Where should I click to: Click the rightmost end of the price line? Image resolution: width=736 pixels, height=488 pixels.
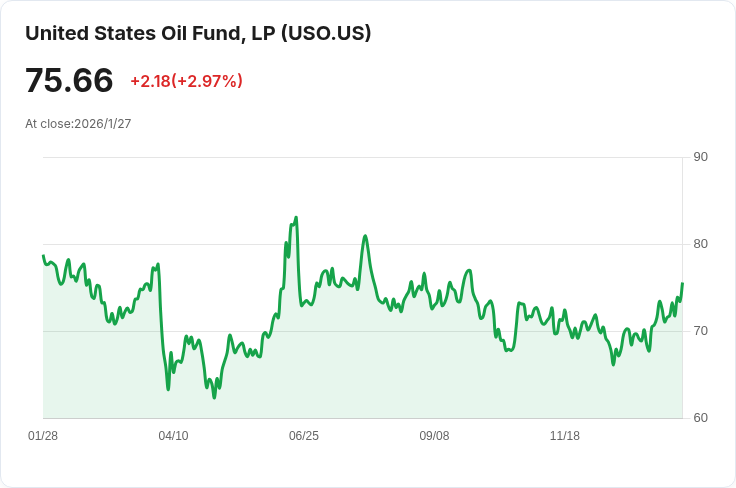click(682, 284)
